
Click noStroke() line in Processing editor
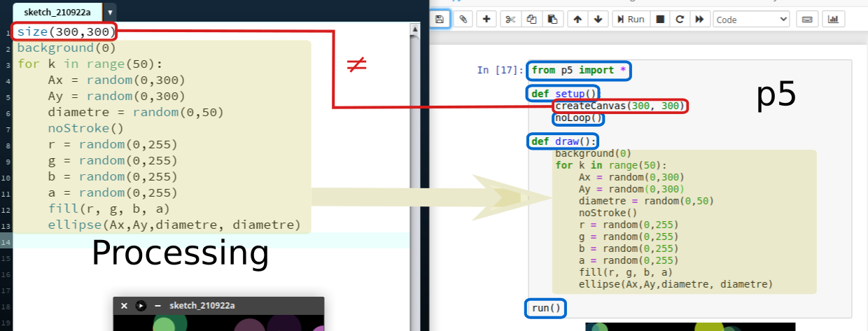coord(85,129)
